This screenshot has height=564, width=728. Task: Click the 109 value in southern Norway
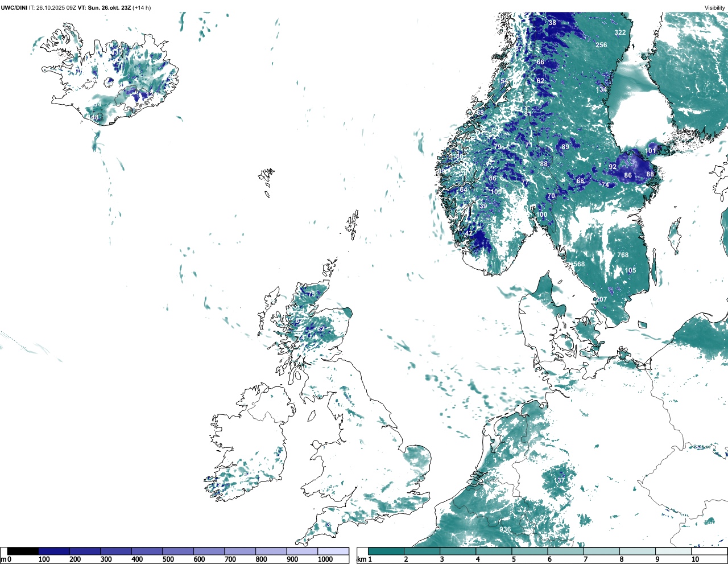click(497, 192)
